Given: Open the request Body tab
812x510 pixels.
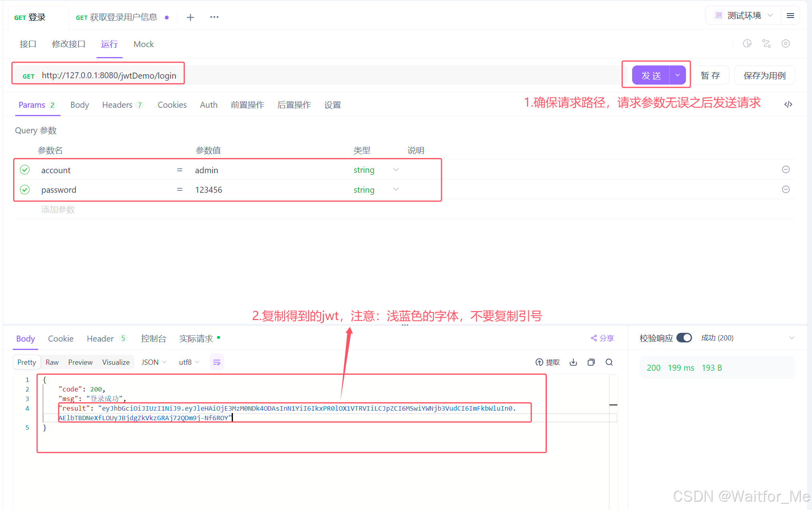Looking at the screenshot, I should [80, 105].
